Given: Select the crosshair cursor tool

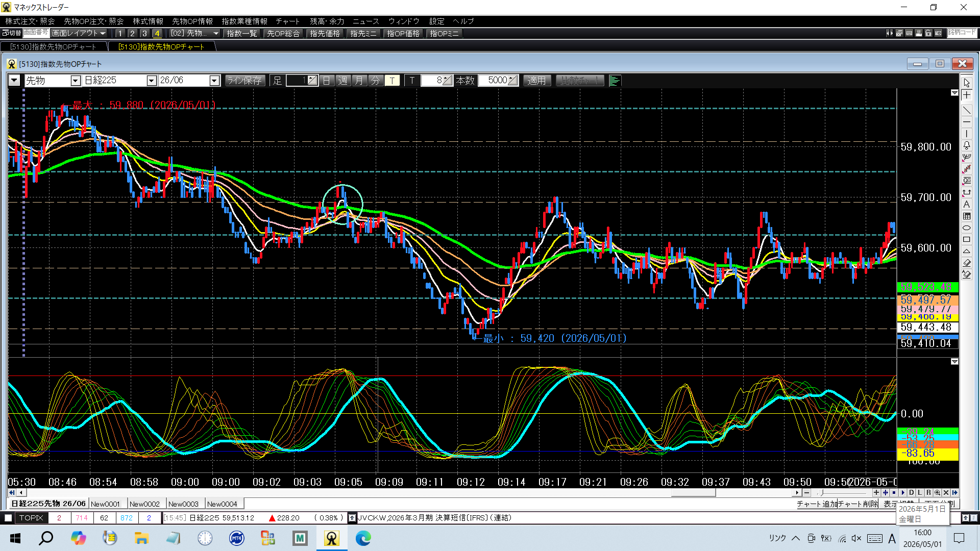Looking at the screenshot, I should (967, 95).
